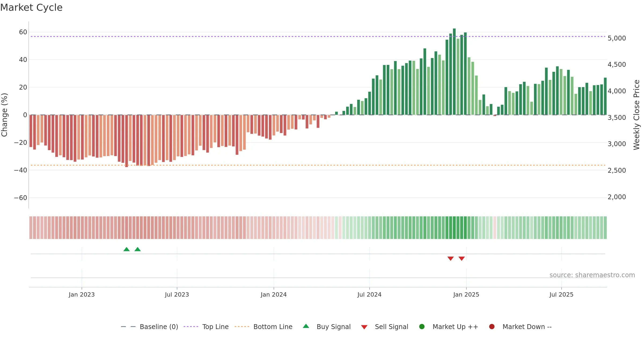Screen dimensions: 644x362
Task: Click the Weekly Close Price axis title
Action: pyautogui.click(x=636, y=115)
